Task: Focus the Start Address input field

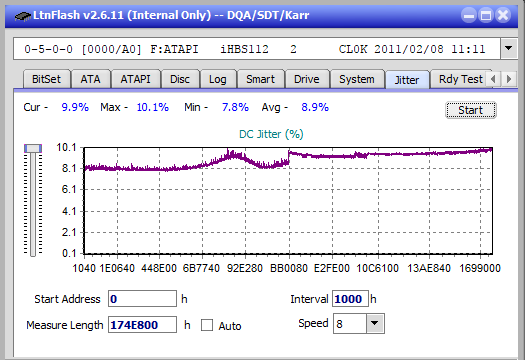Action: click(x=142, y=299)
